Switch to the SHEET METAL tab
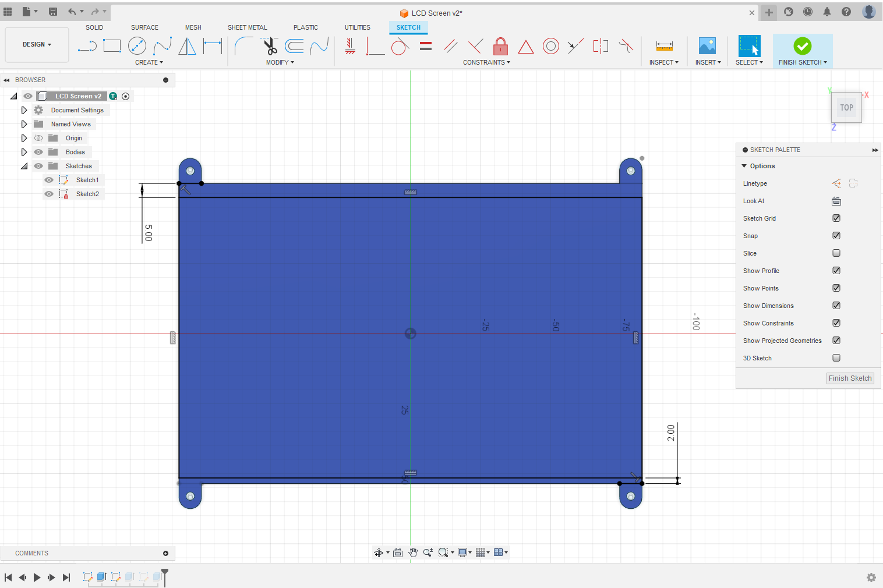883x588 pixels. click(248, 27)
